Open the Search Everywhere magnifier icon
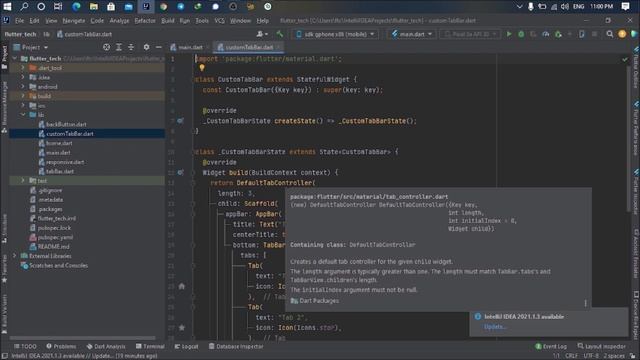 click(610, 34)
